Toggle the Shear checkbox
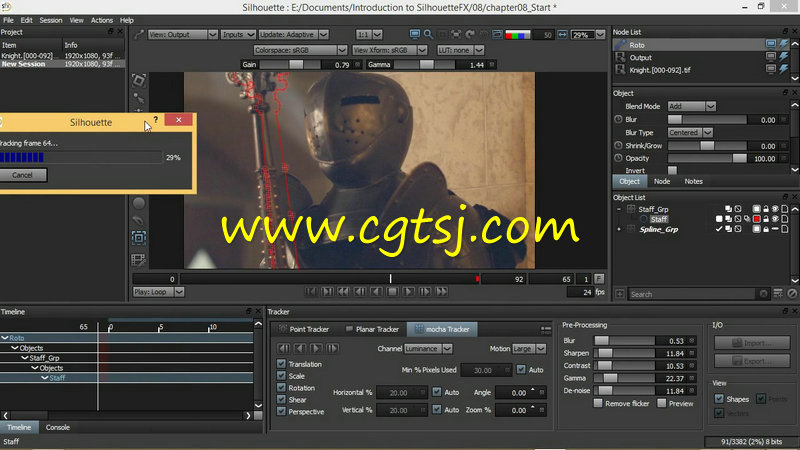Viewport: 800px width, 450px height. [281, 399]
